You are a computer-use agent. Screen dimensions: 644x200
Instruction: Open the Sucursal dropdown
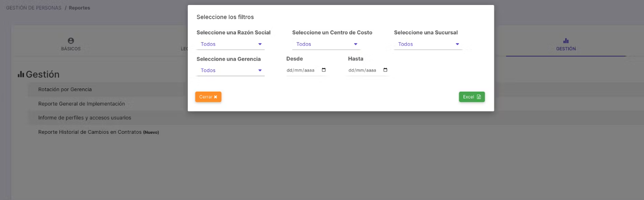coord(428,44)
